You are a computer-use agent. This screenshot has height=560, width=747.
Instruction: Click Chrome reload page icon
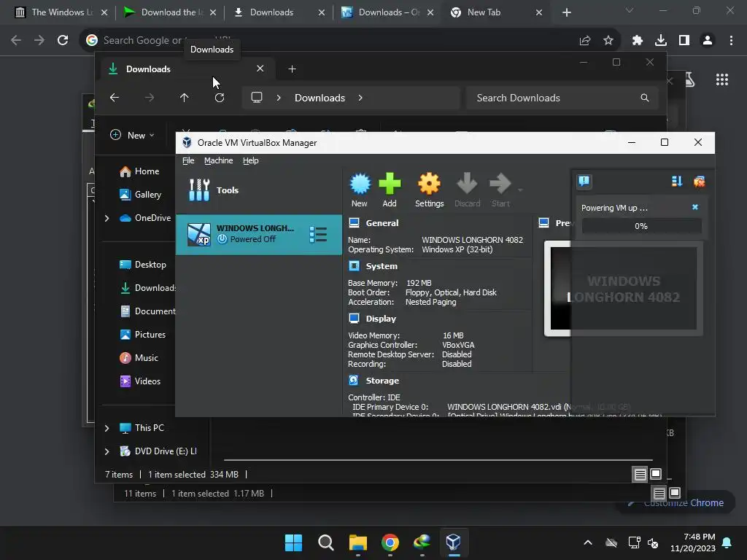coord(63,41)
